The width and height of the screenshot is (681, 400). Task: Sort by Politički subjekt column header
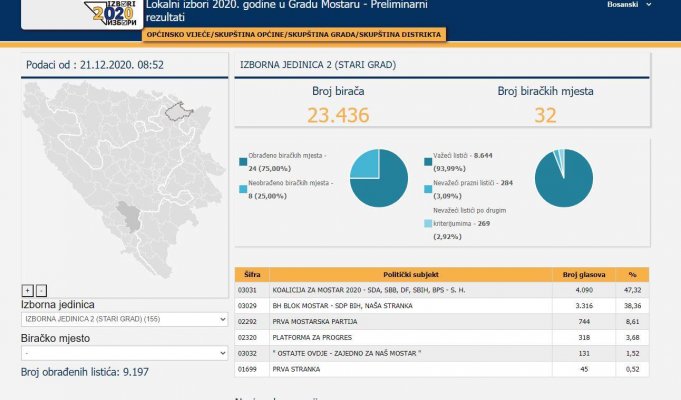(x=410, y=274)
